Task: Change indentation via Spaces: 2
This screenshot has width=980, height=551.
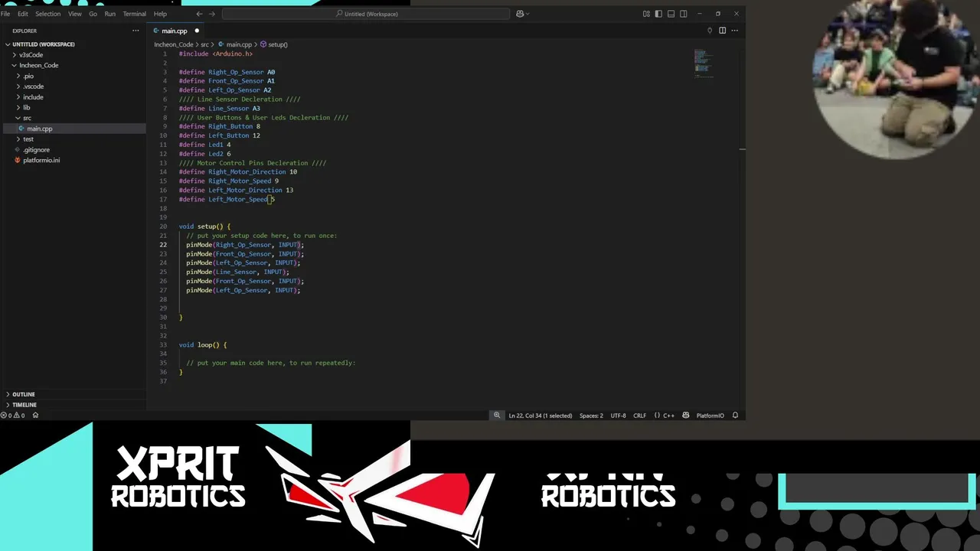Action: click(591, 416)
